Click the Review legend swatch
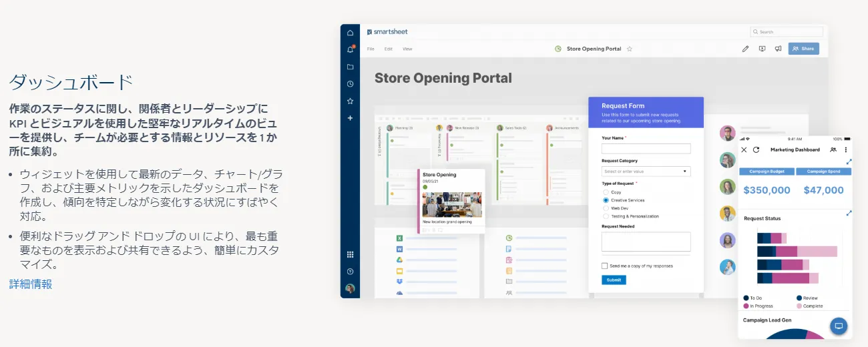This screenshot has height=347, width=868. click(799, 298)
